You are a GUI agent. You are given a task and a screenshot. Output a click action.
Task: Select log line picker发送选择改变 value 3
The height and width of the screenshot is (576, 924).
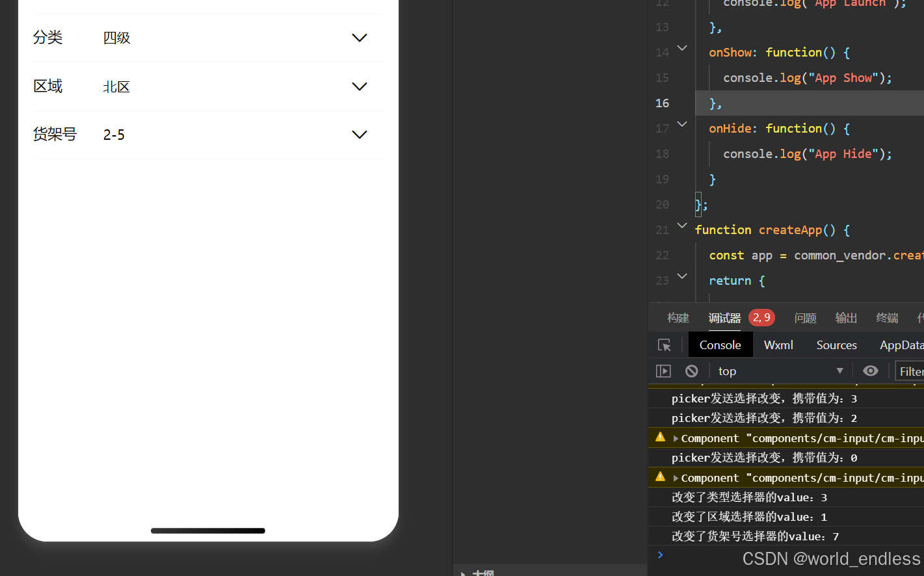(764, 399)
